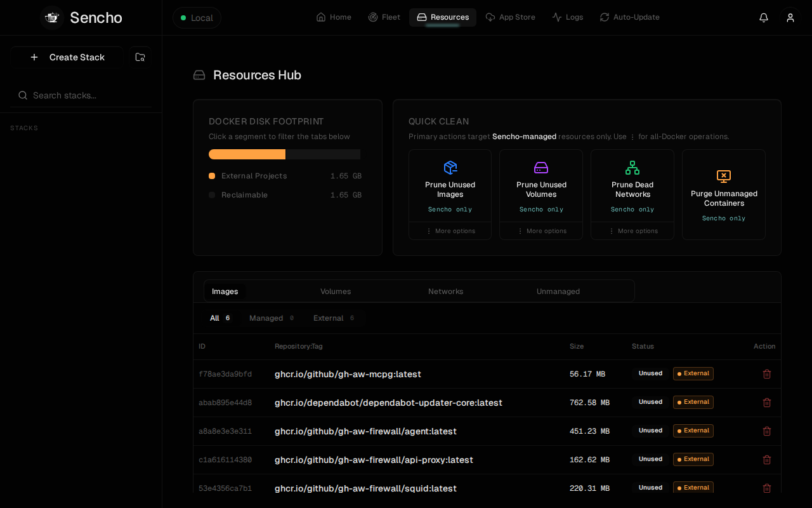Click the Purge Unmanaged Containers label
The image size is (812, 508).
coord(724,199)
